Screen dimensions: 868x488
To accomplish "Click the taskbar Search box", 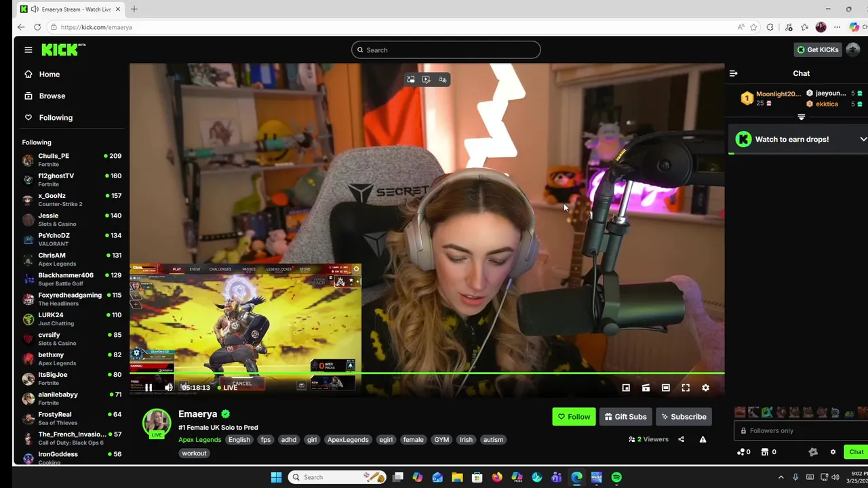I will (x=337, y=477).
